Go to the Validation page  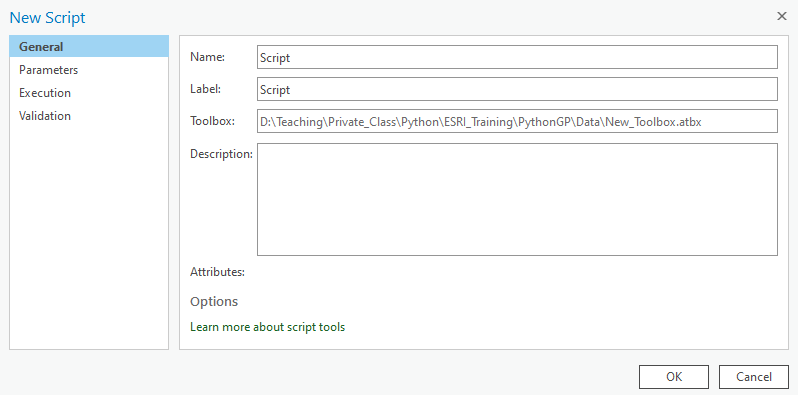(x=89, y=116)
